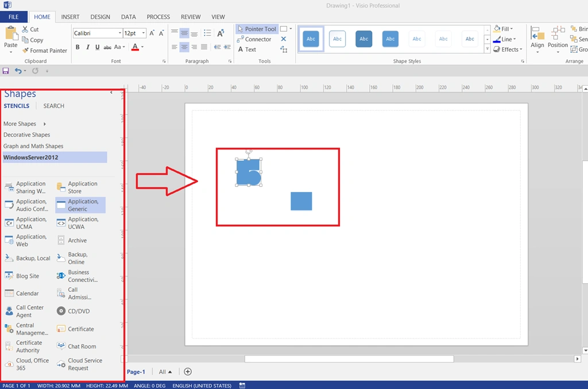Switch to the SEARCH pane in Shapes
The width and height of the screenshot is (588, 389).
coord(53,106)
